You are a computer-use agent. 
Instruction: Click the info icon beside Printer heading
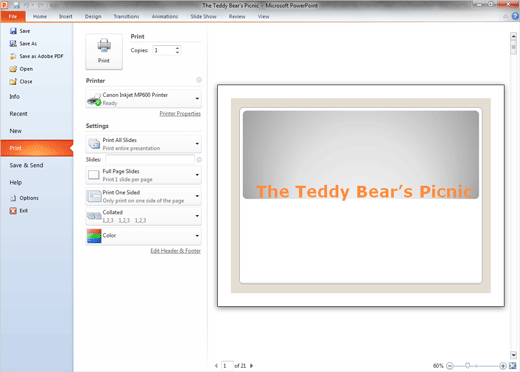pyautogui.click(x=199, y=80)
